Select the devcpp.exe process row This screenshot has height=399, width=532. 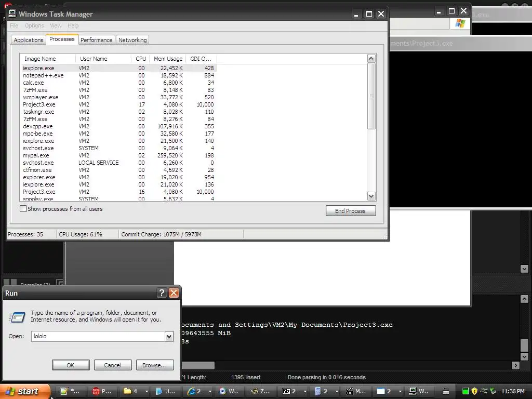[118, 127]
